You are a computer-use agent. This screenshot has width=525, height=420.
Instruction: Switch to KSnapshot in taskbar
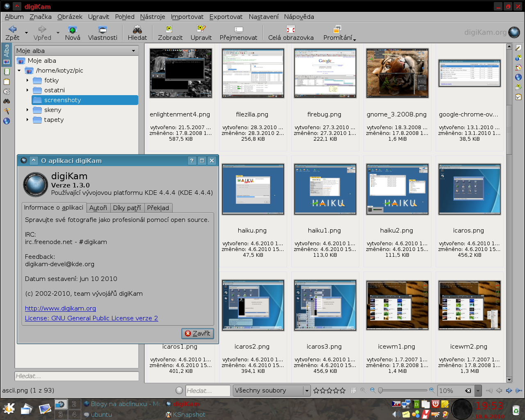(x=185, y=415)
